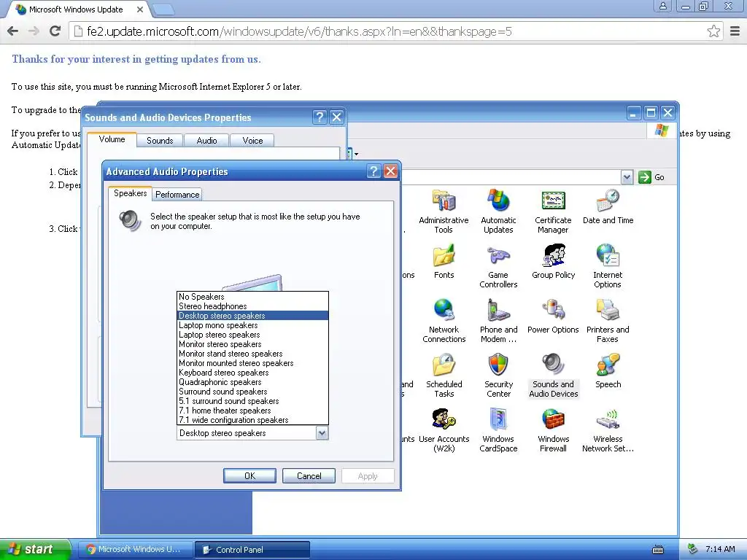The width and height of the screenshot is (747, 560).
Task: Switch to the Voice tab
Action: tap(252, 141)
